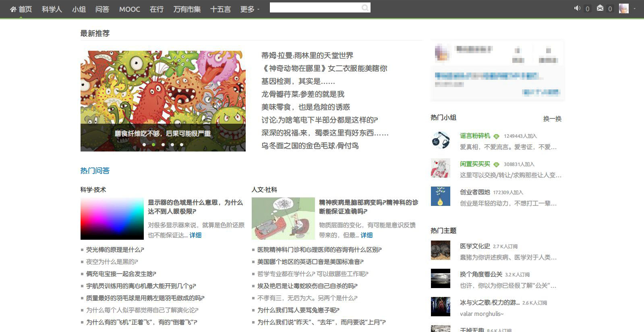644x332 pixels.
Task: Open 精神疾病是脑部病变吗 question
Action: [x=369, y=207]
